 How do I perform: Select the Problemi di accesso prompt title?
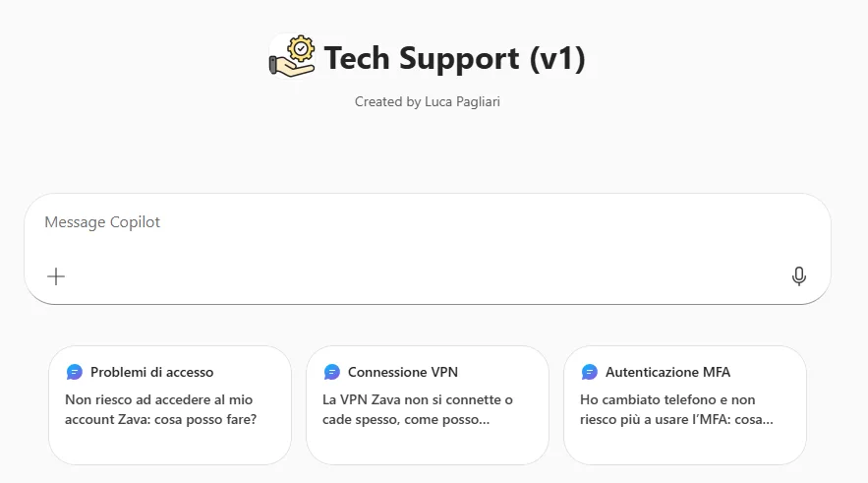tap(151, 372)
